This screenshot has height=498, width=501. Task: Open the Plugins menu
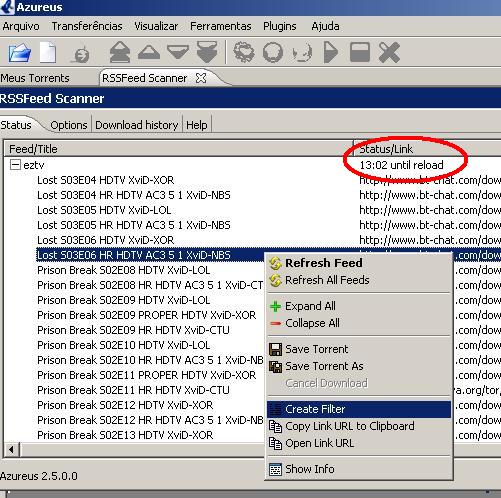click(x=280, y=26)
